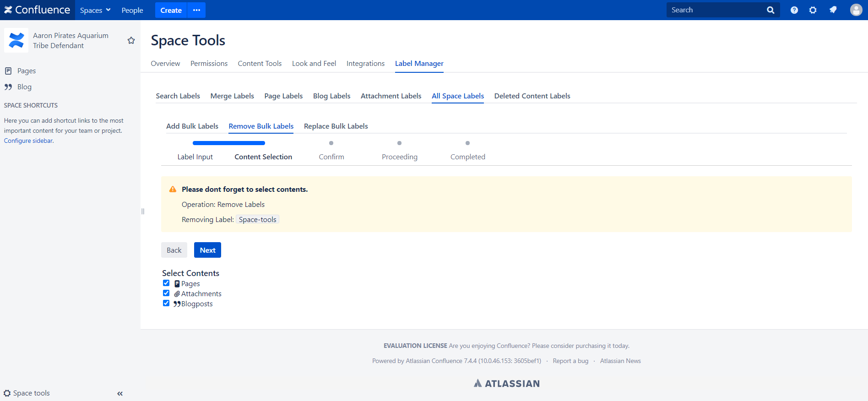The height and width of the screenshot is (401, 868).
Task: Click the search magnifier icon
Action: click(770, 10)
